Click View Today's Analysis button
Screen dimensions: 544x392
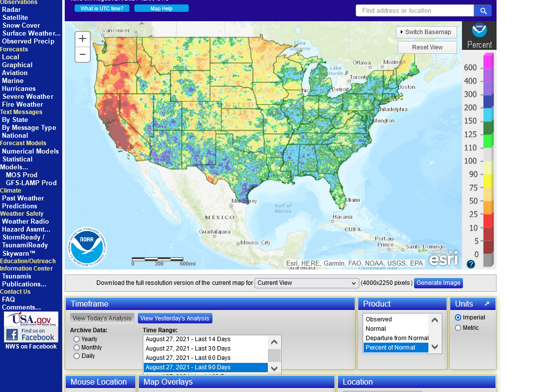(102, 318)
